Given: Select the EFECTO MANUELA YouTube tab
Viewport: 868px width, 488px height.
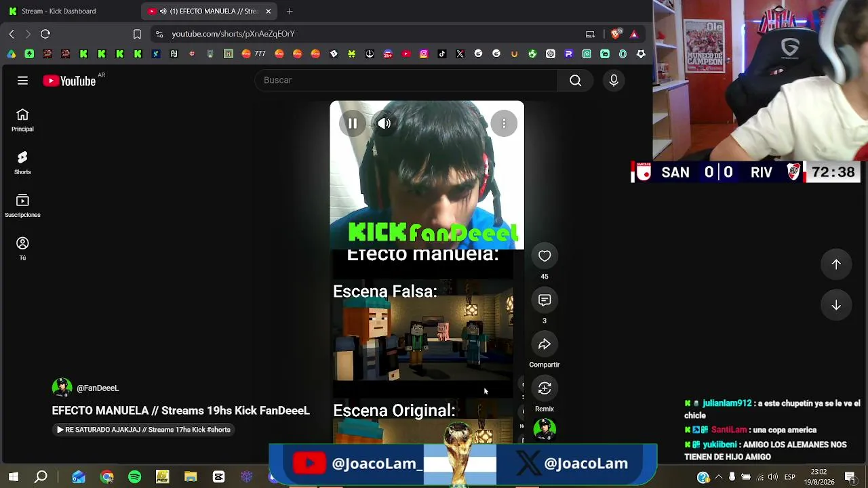Looking at the screenshot, I should click(x=208, y=11).
